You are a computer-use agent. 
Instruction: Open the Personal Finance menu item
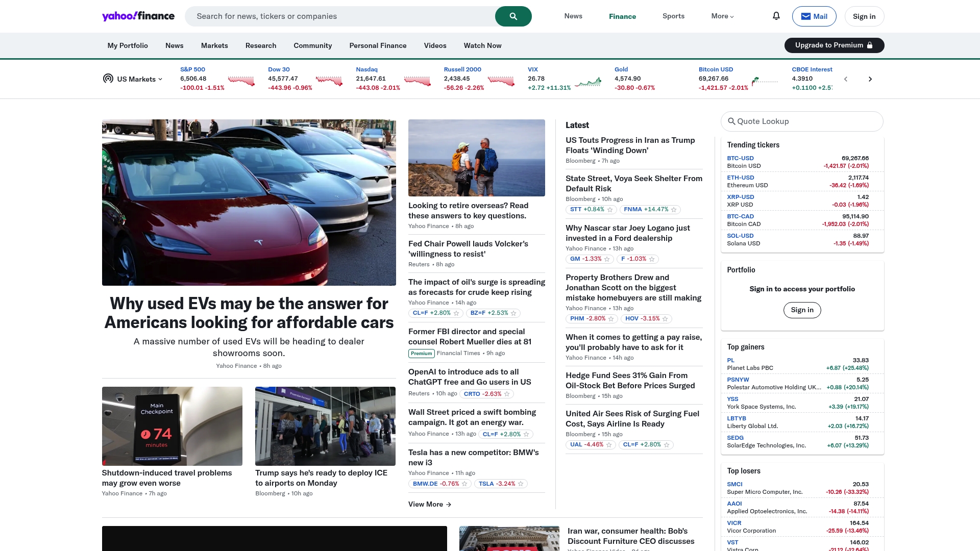pyautogui.click(x=378, y=45)
